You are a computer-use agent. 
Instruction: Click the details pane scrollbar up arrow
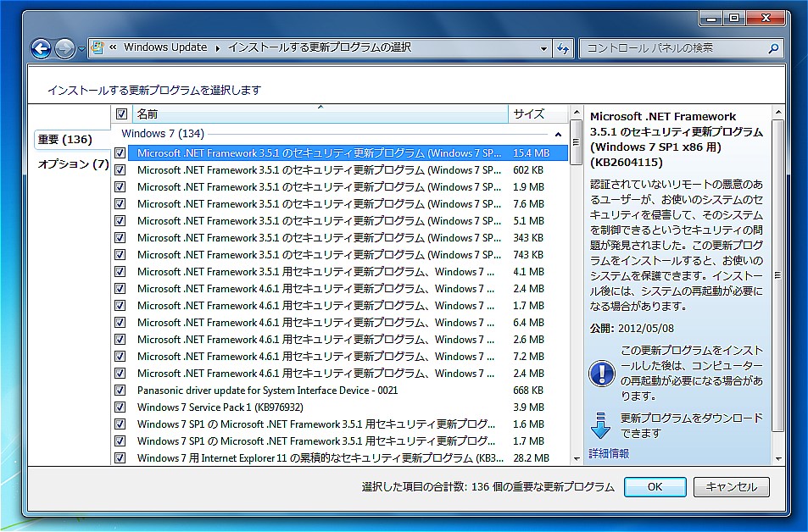[778, 112]
